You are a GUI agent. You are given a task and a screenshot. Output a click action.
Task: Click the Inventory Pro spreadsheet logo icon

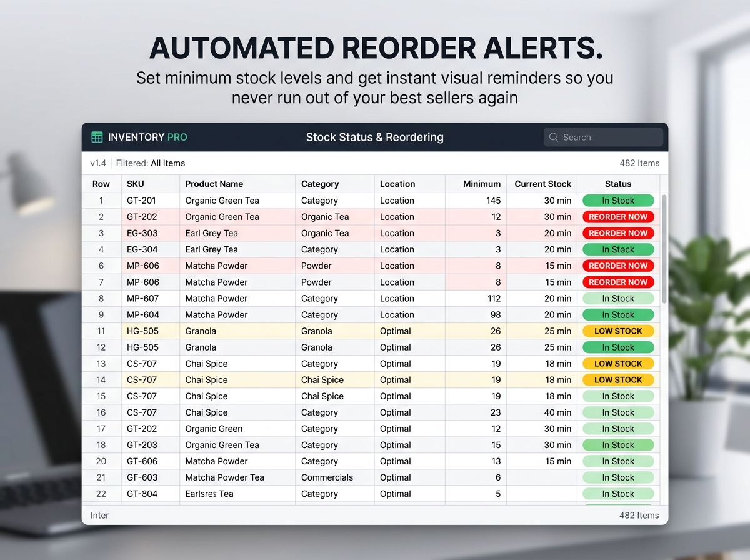(x=97, y=137)
